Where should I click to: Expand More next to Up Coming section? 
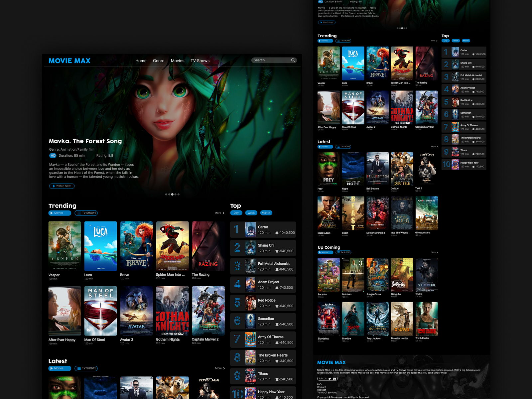[x=435, y=252]
